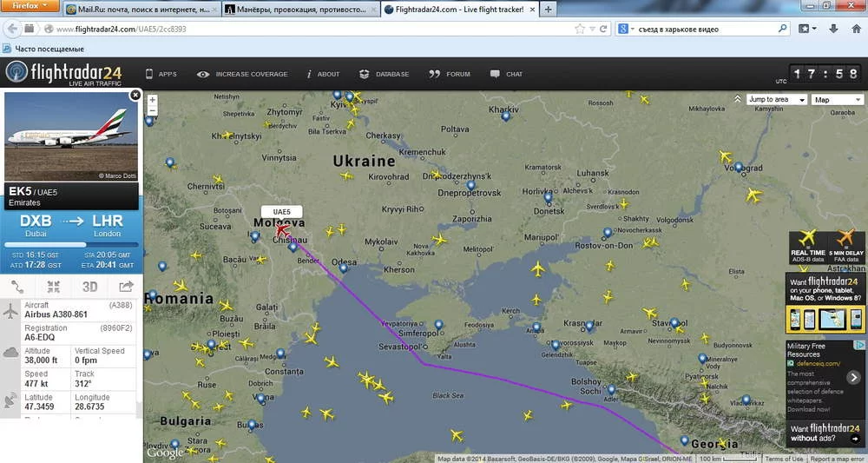Open the 3D cockpit view
868x463 pixels.
89,287
